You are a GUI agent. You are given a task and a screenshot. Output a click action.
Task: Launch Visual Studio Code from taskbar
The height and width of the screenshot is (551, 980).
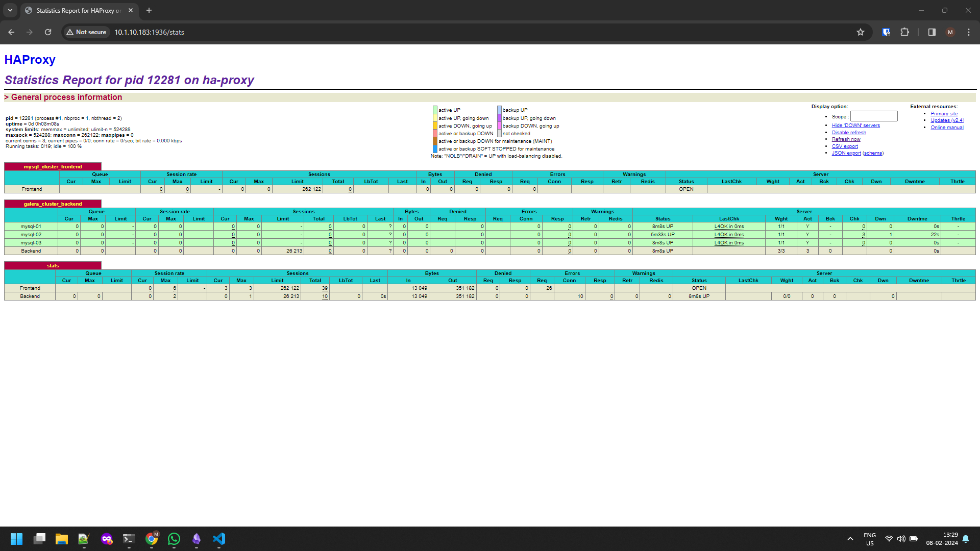point(219,539)
